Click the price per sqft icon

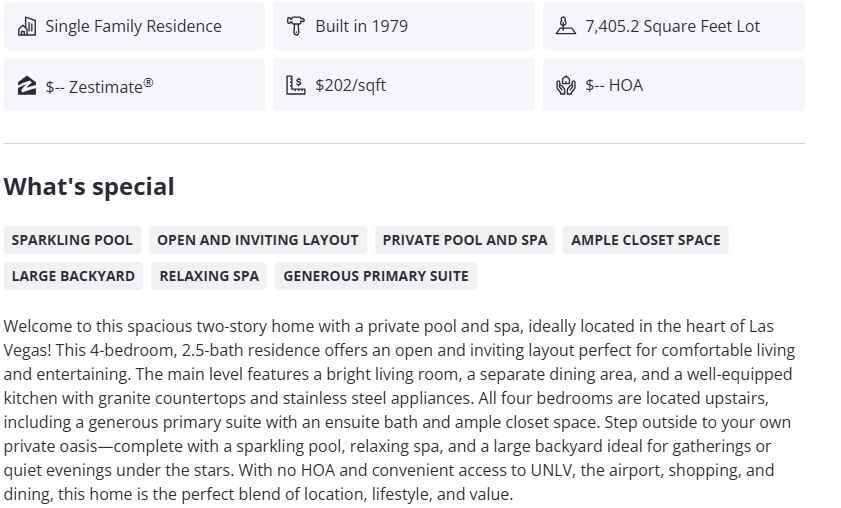coord(295,85)
